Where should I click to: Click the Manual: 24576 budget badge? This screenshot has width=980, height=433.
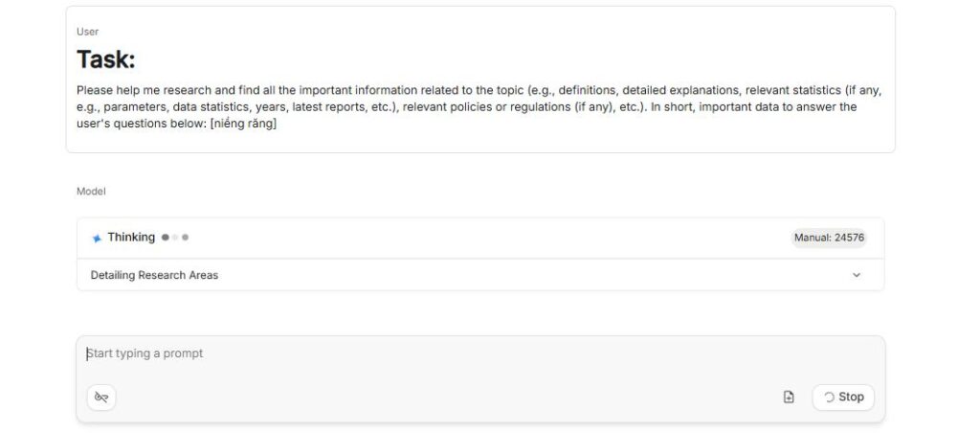coord(829,238)
